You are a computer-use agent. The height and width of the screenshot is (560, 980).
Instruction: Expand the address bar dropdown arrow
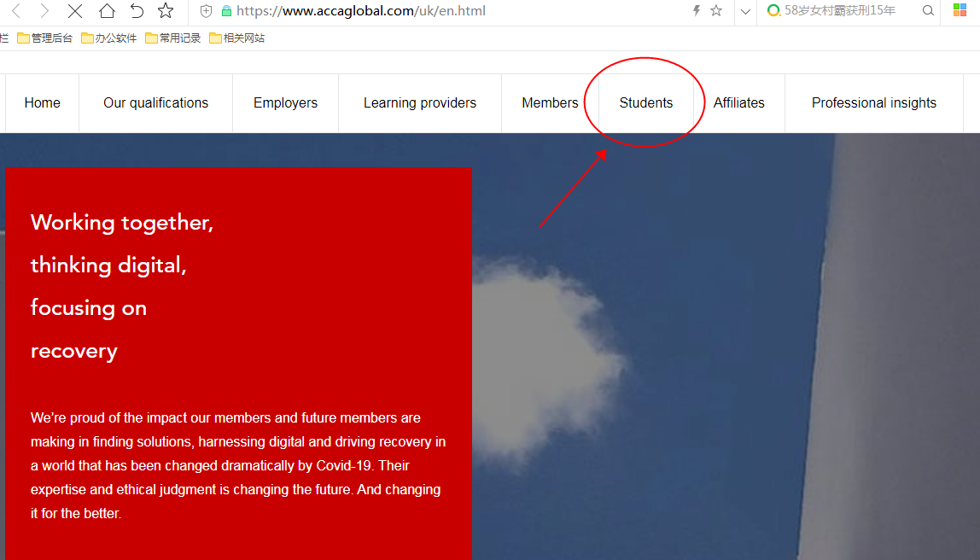coord(745,11)
